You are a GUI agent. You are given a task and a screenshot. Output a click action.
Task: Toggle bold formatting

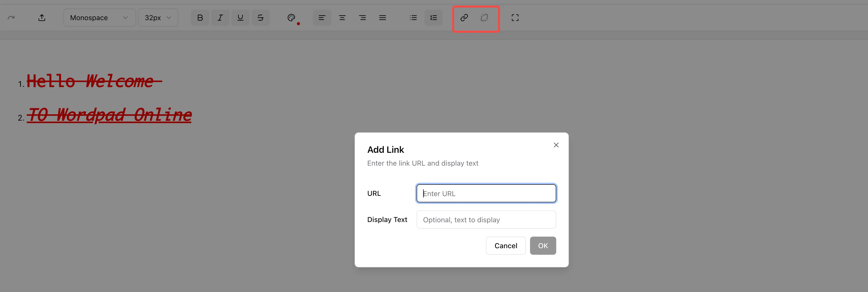200,17
